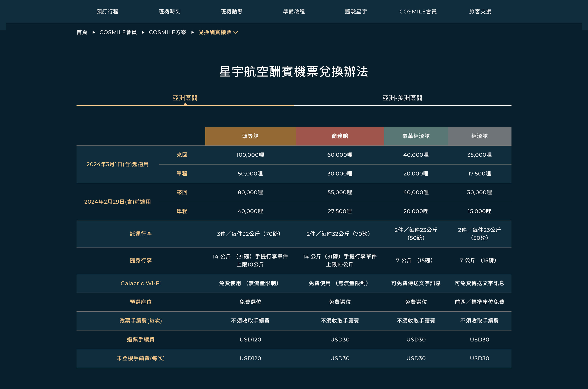Click the 商務艙 column header
Screen dimensions: 588x389
pos(340,136)
